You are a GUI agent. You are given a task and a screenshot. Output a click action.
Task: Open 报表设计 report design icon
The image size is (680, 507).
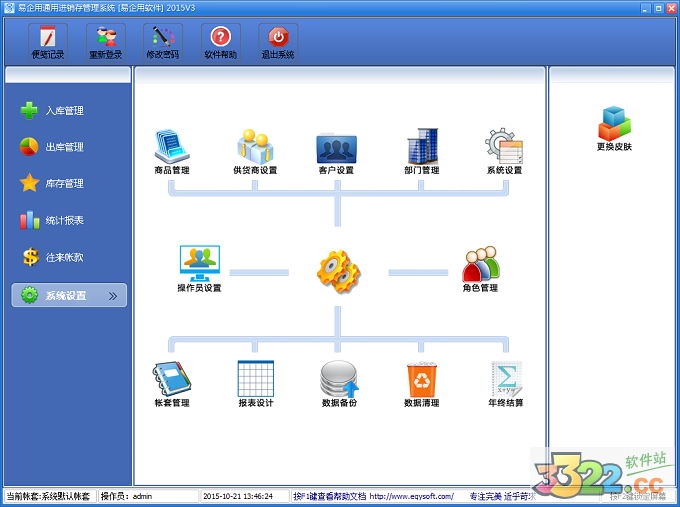coord(255,384)
